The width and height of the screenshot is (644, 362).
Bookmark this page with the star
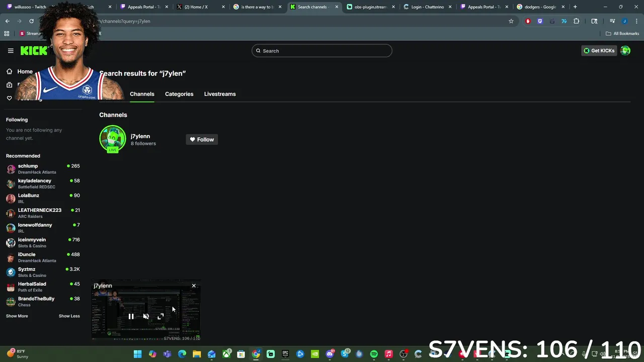[511, 21]
